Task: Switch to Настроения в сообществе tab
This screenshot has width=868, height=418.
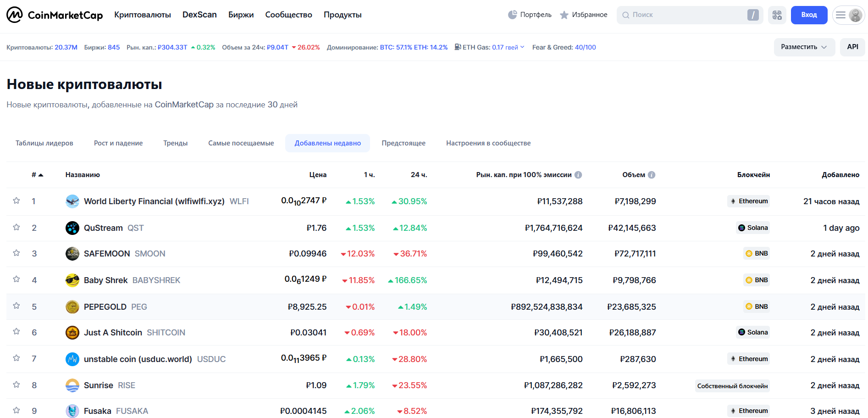Action: pos(488,143)
